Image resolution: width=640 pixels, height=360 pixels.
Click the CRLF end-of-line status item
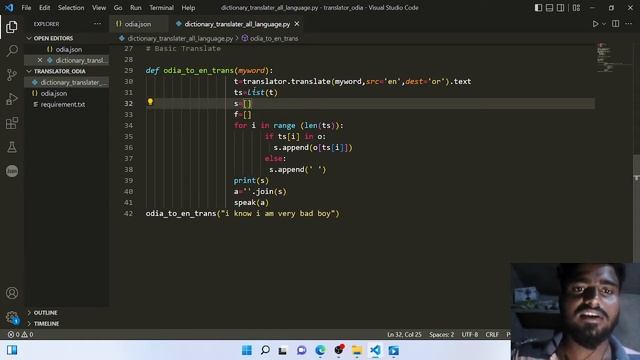[492, 334]
